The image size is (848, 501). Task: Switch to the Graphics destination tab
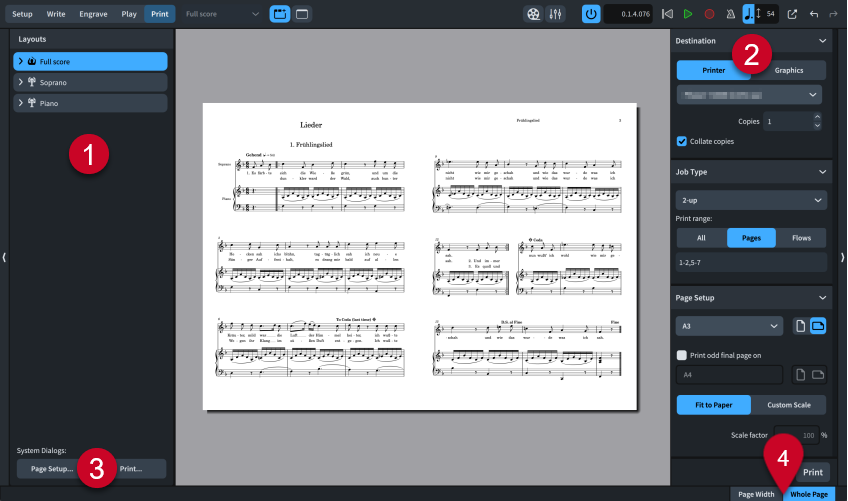tap(788, 70)
